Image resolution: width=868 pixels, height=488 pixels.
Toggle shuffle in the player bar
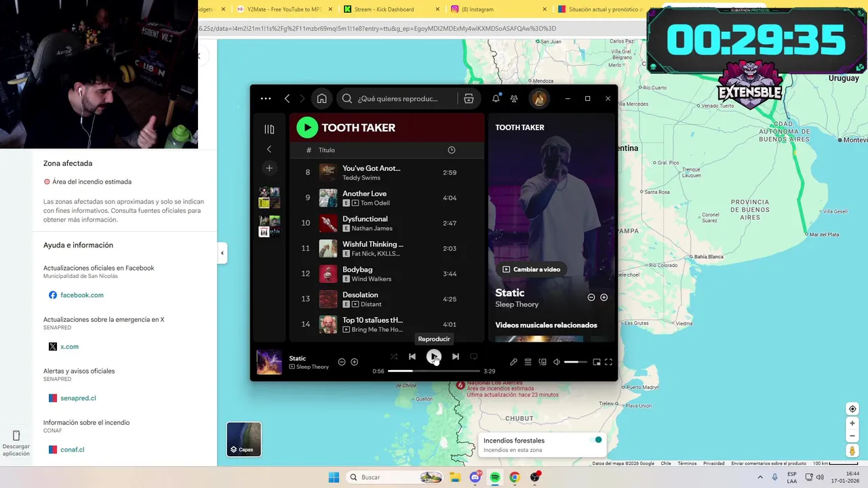click(394, 357)
